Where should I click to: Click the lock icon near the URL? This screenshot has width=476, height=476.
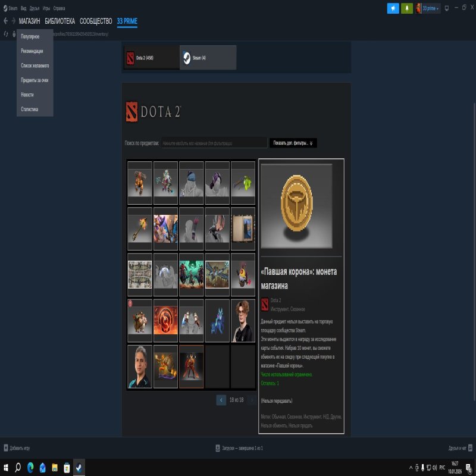(x=14, y=34)
